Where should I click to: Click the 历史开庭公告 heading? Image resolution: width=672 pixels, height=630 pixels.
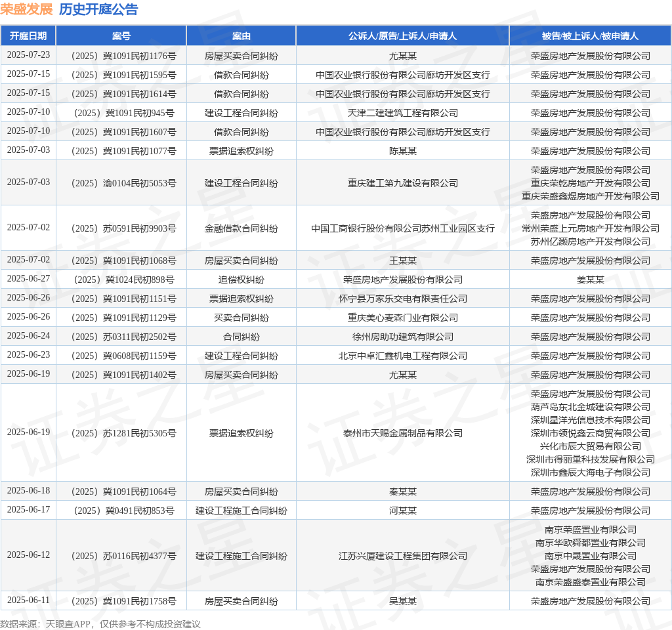[x=98, y=9]
